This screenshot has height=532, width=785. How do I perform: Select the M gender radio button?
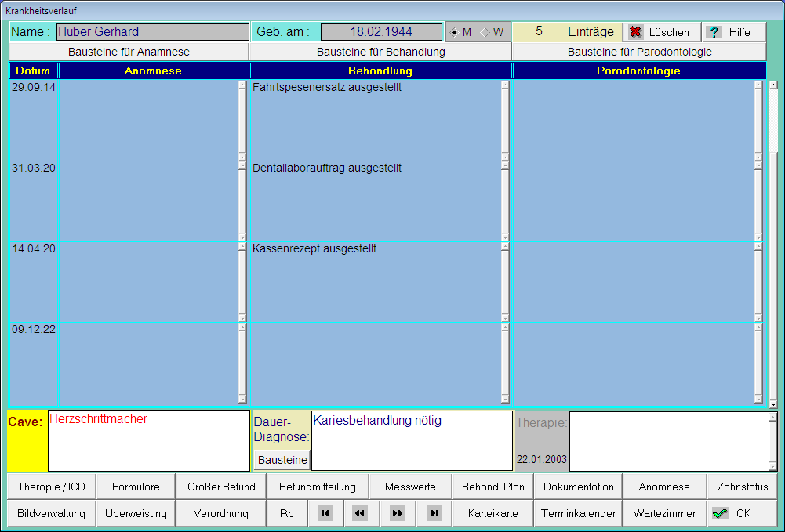click(x=455, y=32)
